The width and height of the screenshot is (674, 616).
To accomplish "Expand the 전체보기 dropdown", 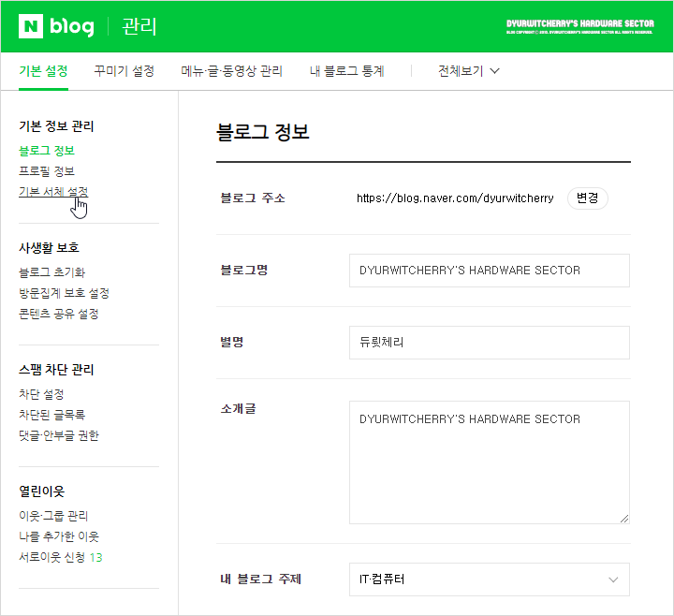I will [469, 71].
